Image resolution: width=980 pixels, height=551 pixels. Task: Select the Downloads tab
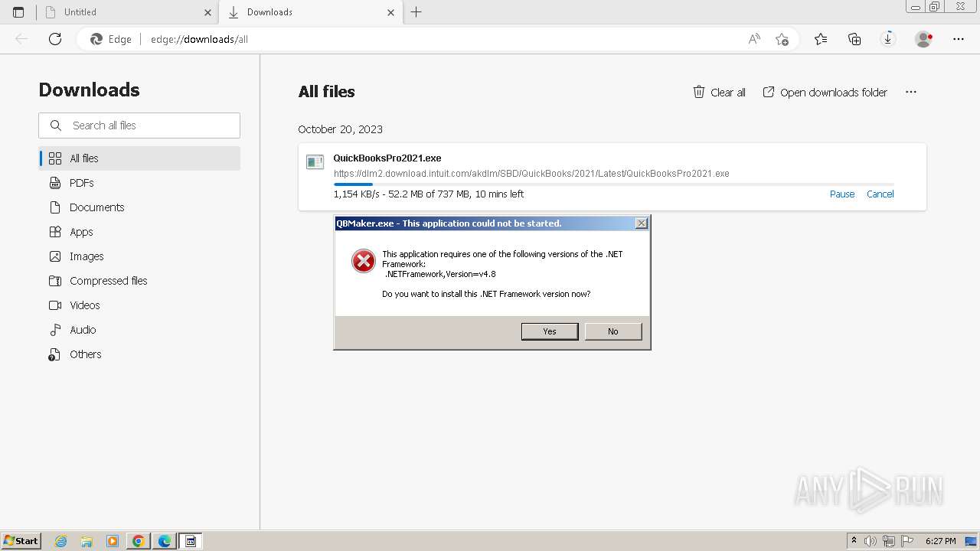310,12
